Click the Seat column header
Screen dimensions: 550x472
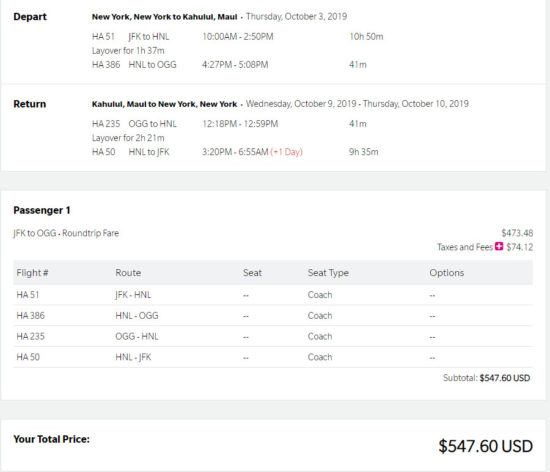pos(252,273)
